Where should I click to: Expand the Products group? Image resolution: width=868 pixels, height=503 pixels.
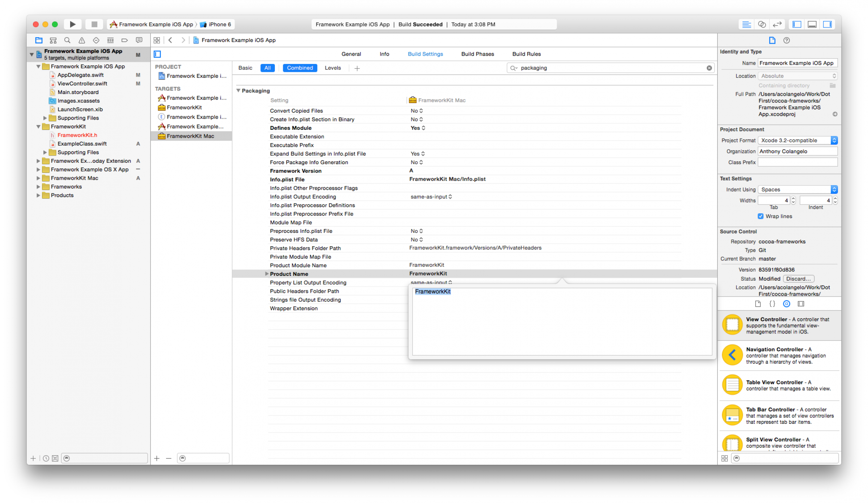38,195
